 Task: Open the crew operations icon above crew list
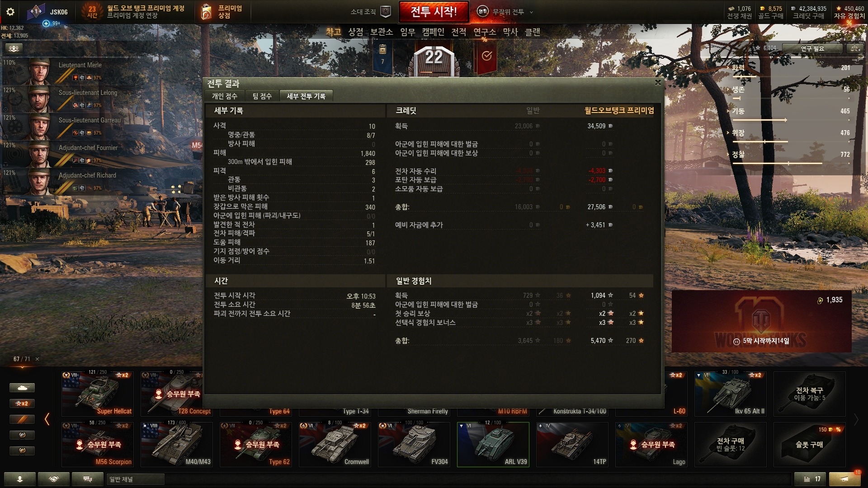click(x=14, y=48)
